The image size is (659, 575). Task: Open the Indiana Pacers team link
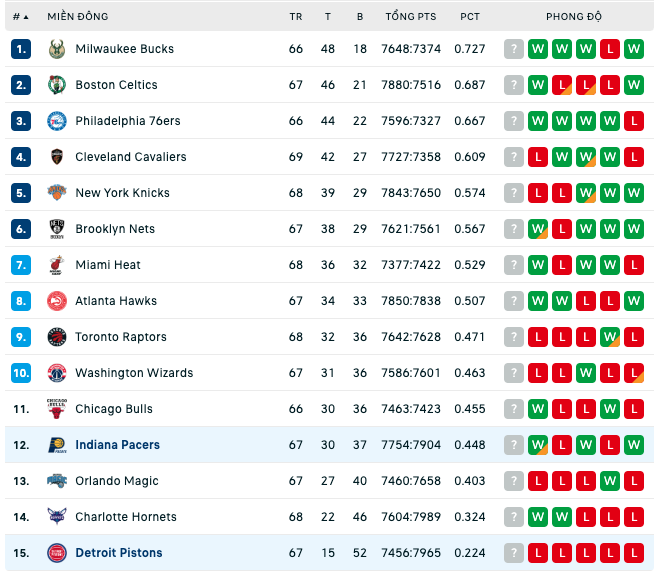(x=117, y=445)
